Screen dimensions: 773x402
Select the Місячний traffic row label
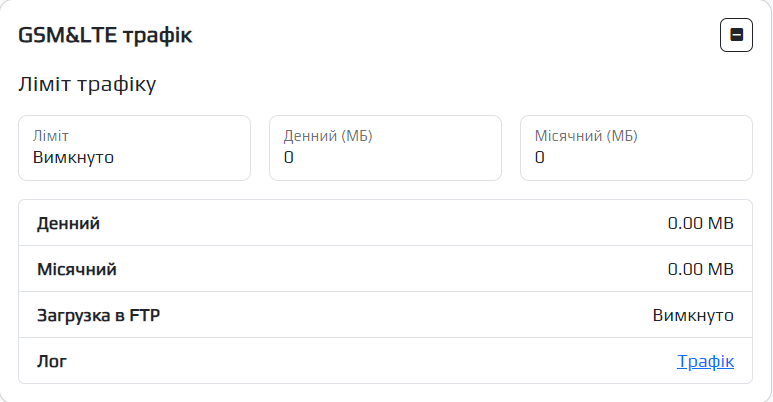[x=77, y=269]
